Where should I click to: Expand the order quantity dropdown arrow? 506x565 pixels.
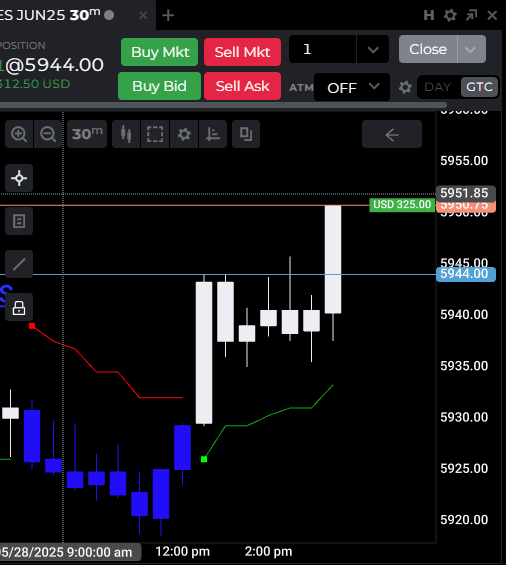point(373,49)
